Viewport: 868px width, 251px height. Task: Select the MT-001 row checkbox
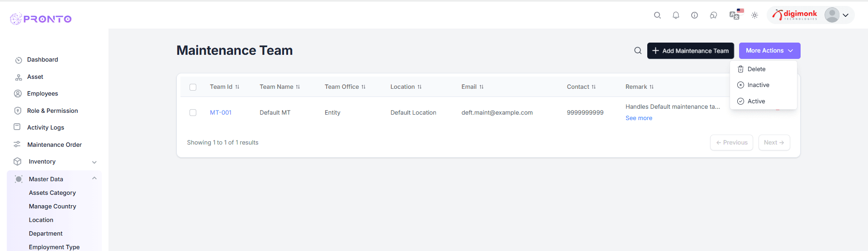[x=193, y=113]
